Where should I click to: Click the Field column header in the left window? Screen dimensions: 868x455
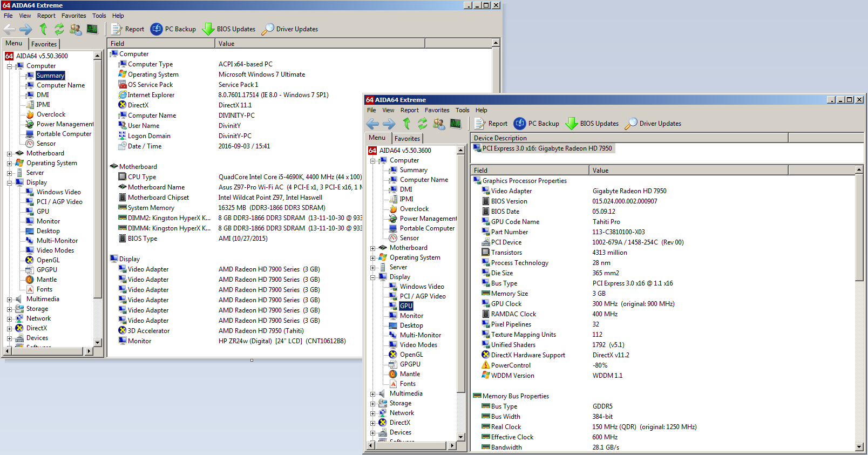(161, 44)
